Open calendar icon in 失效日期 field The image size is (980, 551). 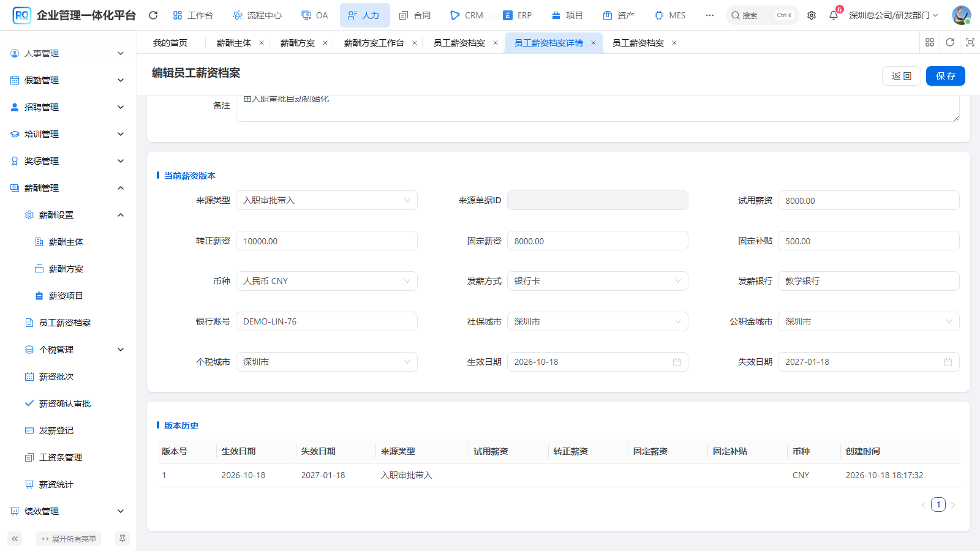tap(948, 362)
